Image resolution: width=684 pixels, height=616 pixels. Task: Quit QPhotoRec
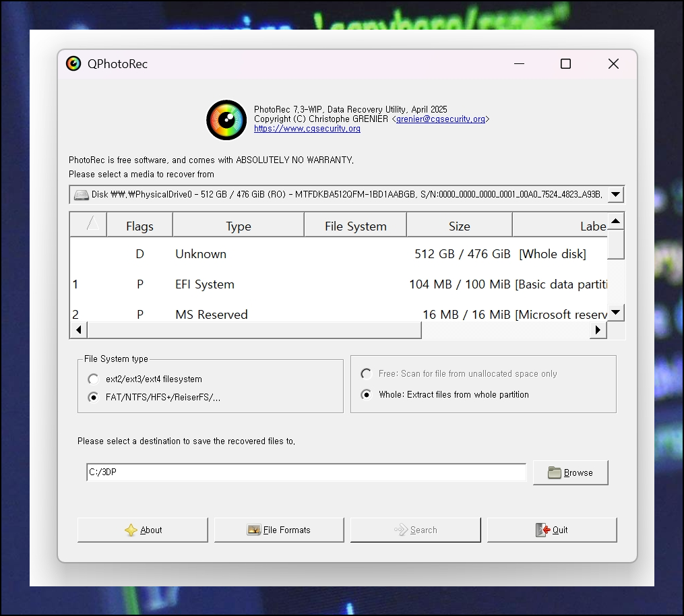pos(553,530)
